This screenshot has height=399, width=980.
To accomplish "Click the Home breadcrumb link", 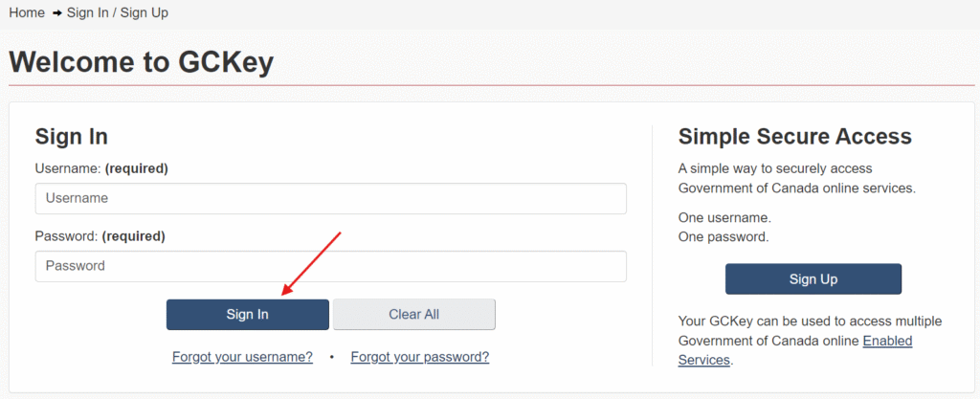I will [x=27, y=12].
